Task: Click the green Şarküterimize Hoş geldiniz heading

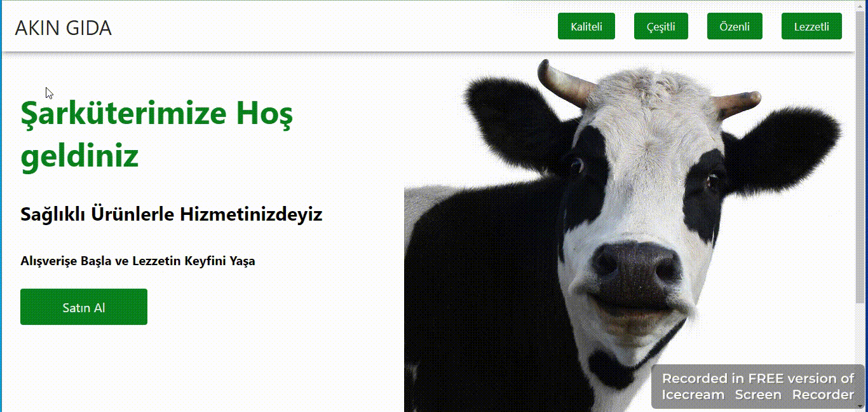Action: coord(157,134)
